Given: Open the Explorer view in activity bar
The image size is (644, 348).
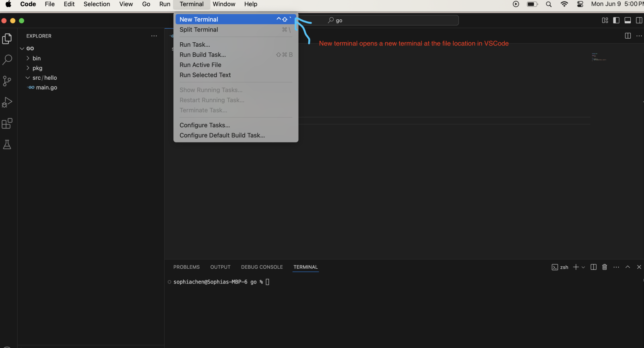Looking at the screenshot, I should tap(7, 39).
